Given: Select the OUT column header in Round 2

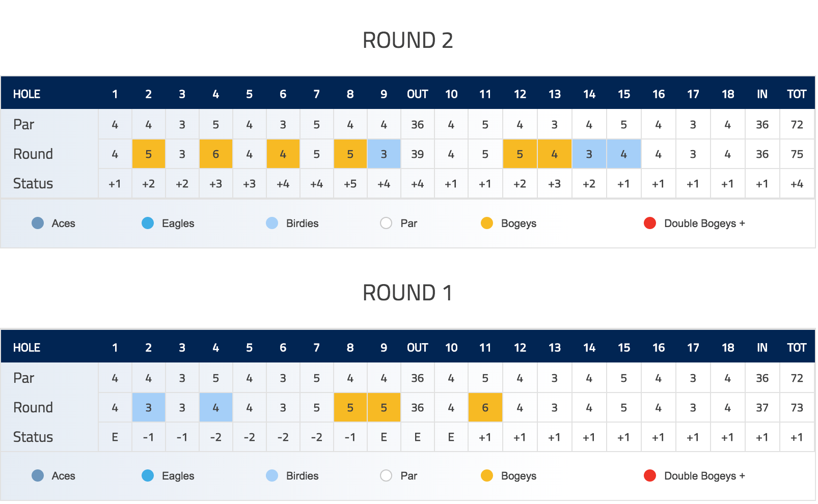Looking at the screenshot, I should coord(418,94).
